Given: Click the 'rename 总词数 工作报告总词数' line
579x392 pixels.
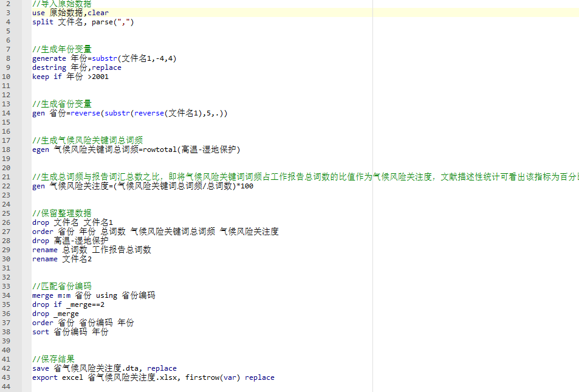Looking at the screenshot, I should [92, 250].
